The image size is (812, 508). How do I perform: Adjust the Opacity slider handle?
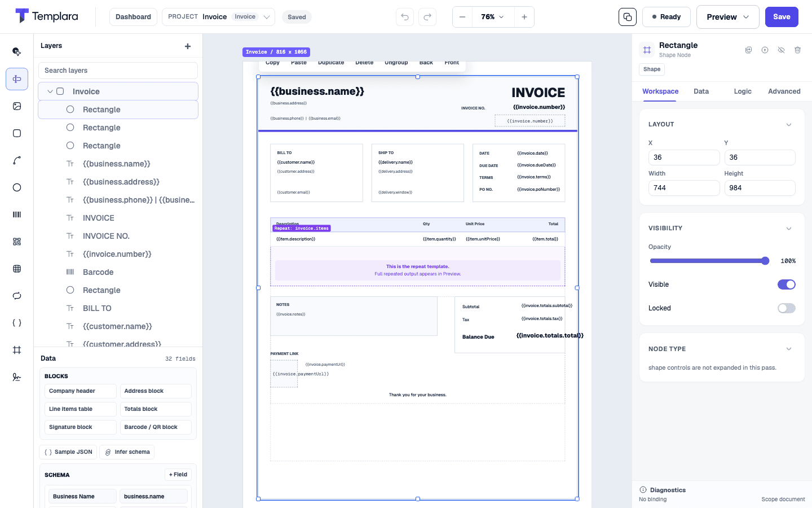[765, 261]
